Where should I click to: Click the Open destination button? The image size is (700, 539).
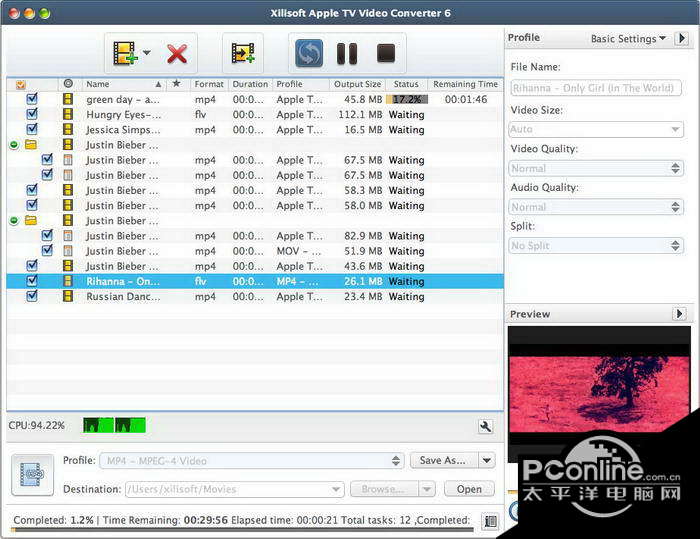469,489
